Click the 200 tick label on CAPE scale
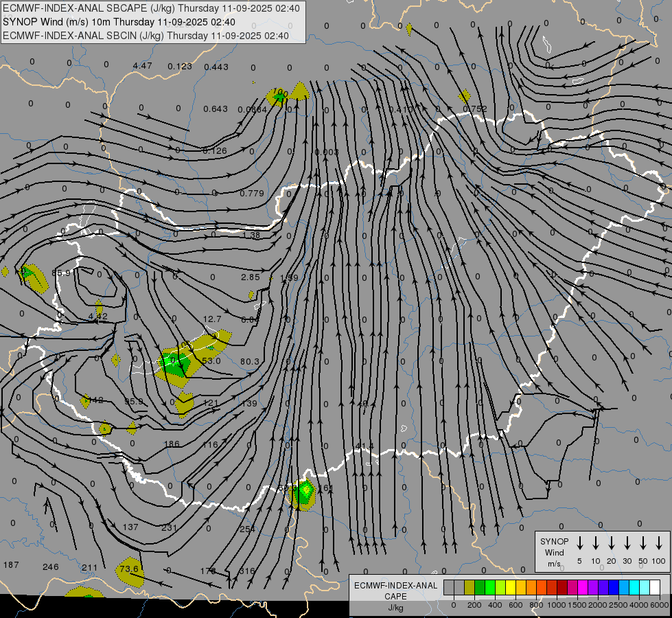This screenshot has width=672, height=618. click(474, 605)
